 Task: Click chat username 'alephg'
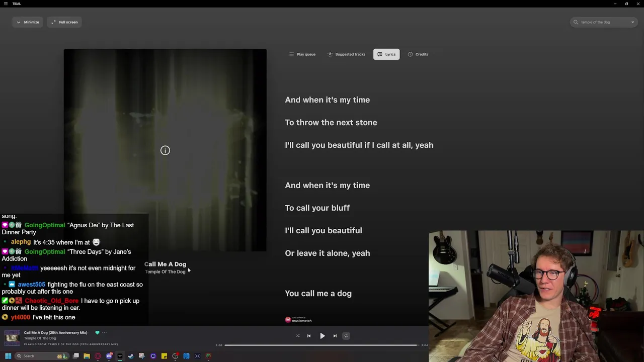point(21,242)
